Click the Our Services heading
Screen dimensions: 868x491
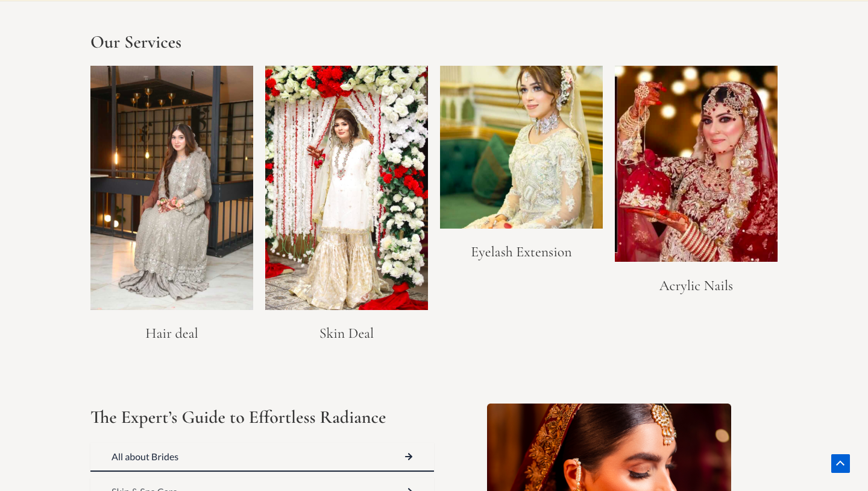pyautogui.click(x=136, y=42)
